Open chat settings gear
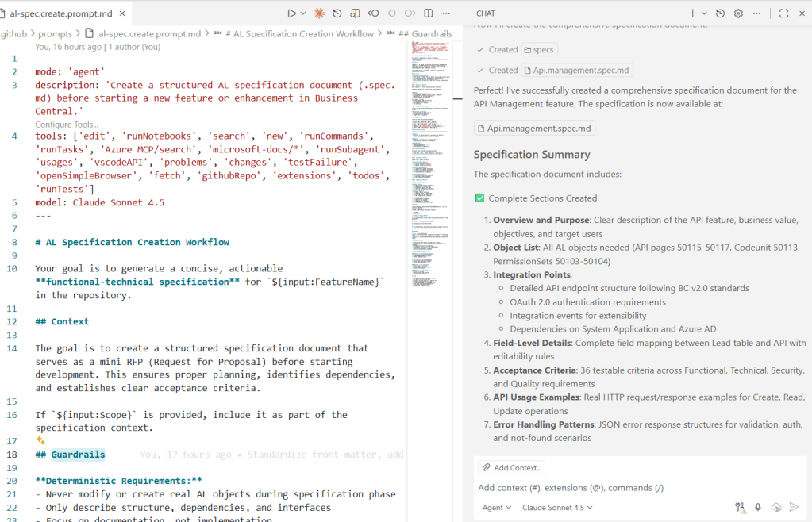This screenshot has height=522, width=812. [x=738, y=13]
